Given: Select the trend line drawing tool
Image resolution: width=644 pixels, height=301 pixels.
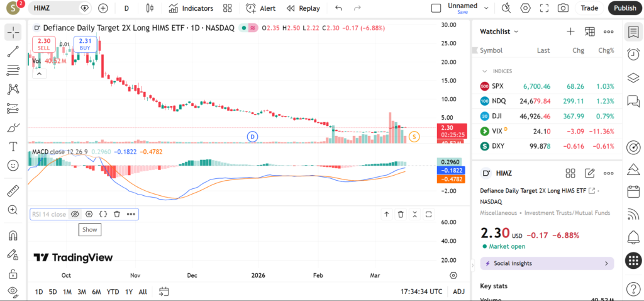Looking at the screenshot, I should pyautogui.click(x=13, y=51).
